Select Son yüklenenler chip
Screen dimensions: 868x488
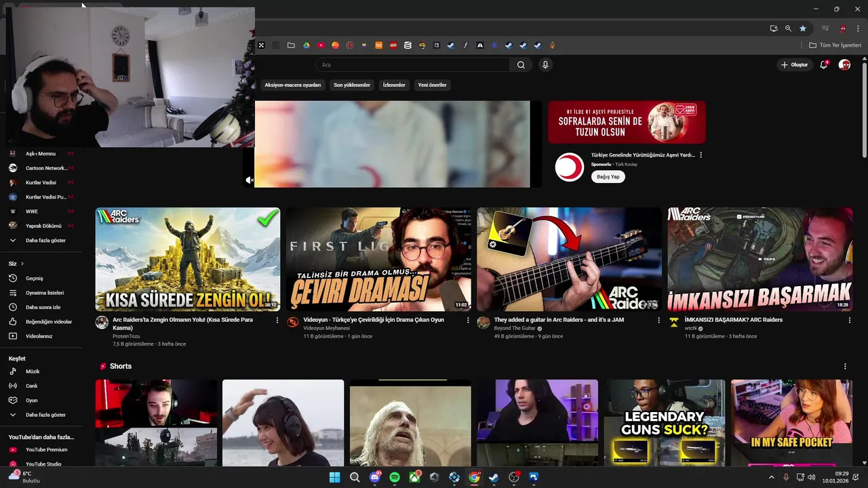(x=352, y=85)
